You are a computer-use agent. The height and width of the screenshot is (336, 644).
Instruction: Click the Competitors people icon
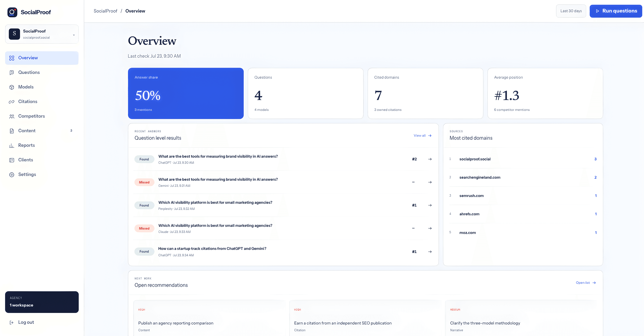(12, 116)
